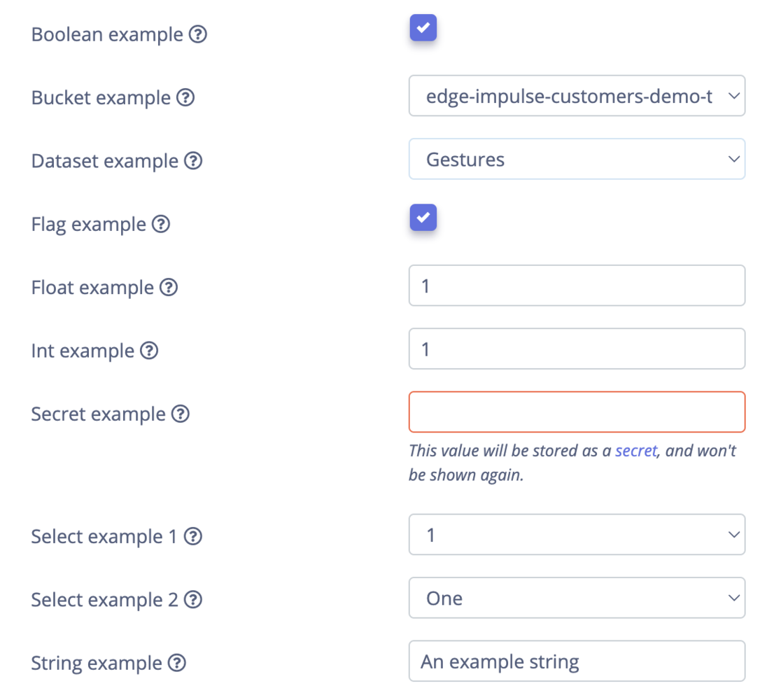Click help icon next to Boolean example

(x=198, y=34)
